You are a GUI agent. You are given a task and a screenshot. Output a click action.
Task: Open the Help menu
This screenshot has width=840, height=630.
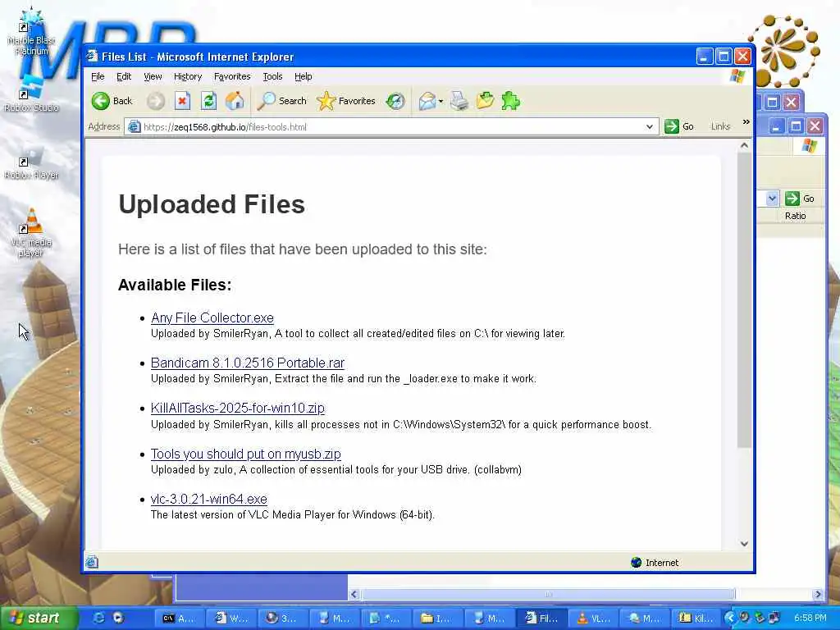point(304,76)
